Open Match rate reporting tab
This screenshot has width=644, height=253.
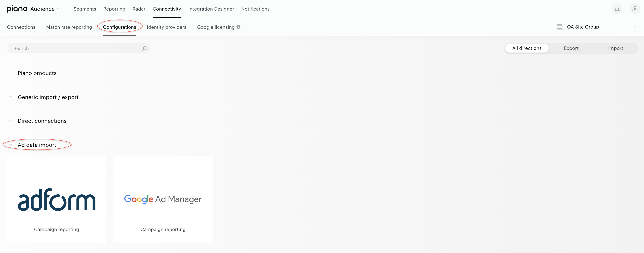tap(69, 27)
